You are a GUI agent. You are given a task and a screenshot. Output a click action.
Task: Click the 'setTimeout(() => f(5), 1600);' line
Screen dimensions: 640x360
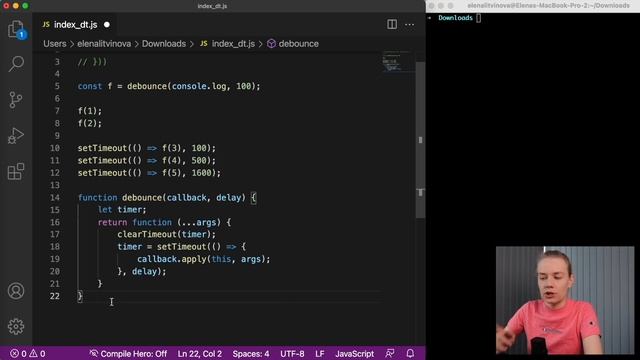pos(149,173)
